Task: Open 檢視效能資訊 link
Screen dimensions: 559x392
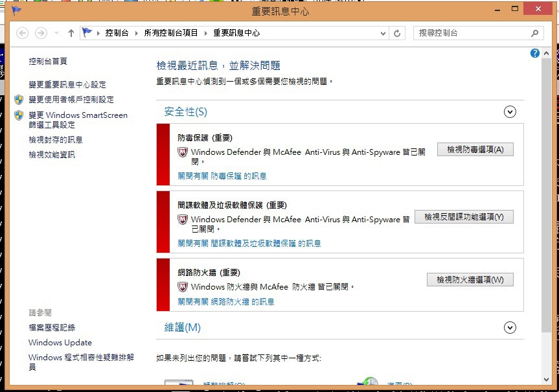Action: point(52,154)
